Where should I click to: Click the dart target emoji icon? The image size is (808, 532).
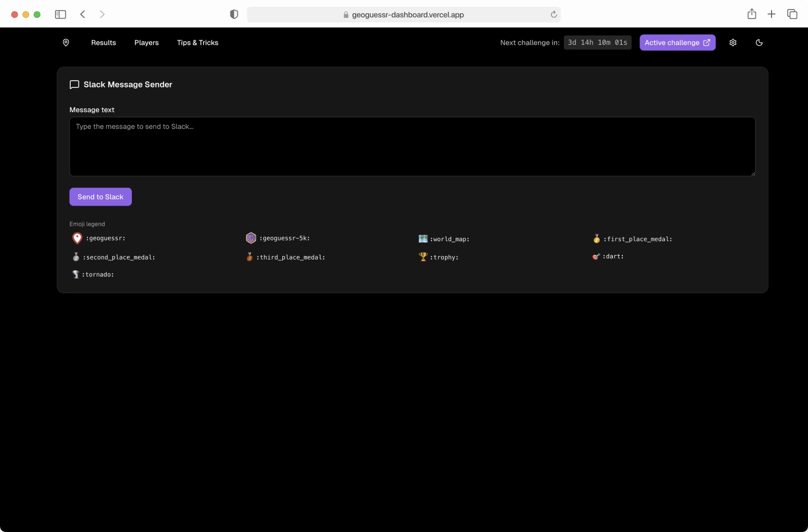[596, 256]
